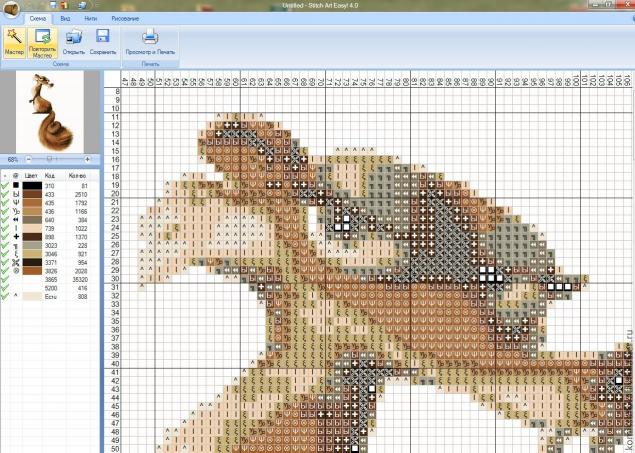The height and width of the screenshot is (453, 635).
Task: Click zoom in plus button
Action: (87, 160)
